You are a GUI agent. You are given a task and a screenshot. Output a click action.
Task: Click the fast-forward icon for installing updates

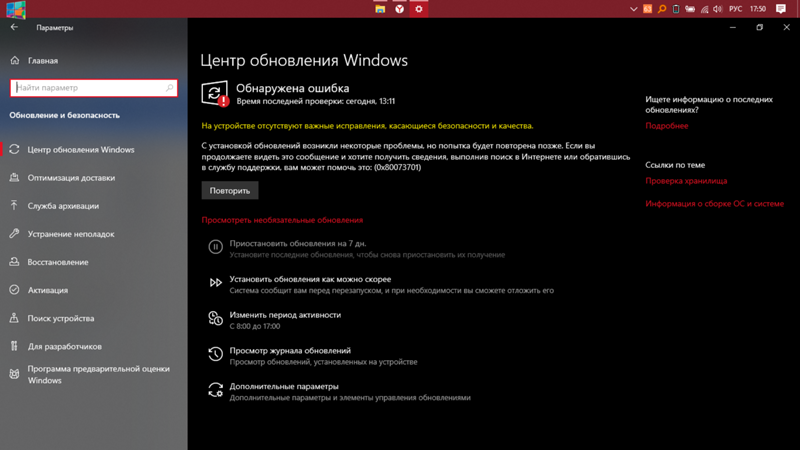click(216, 283)
